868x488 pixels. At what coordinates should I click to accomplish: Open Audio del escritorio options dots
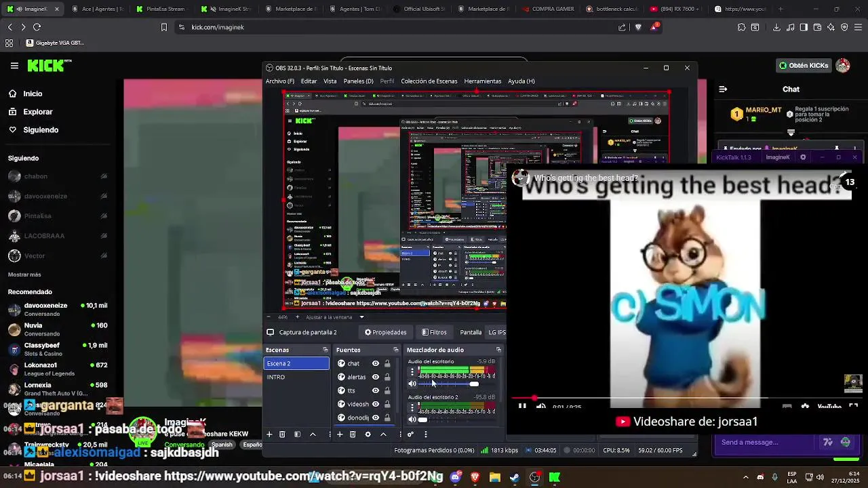[x=412, y=372]
